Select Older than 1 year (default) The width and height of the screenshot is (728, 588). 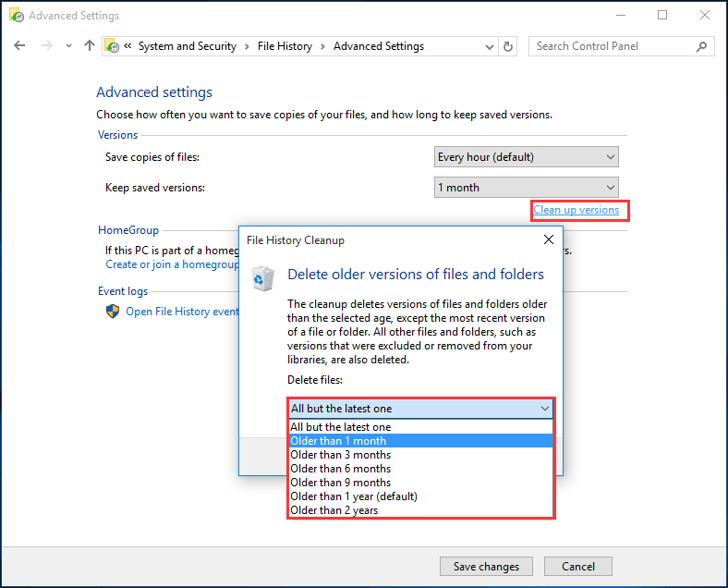tap(420, 496)
